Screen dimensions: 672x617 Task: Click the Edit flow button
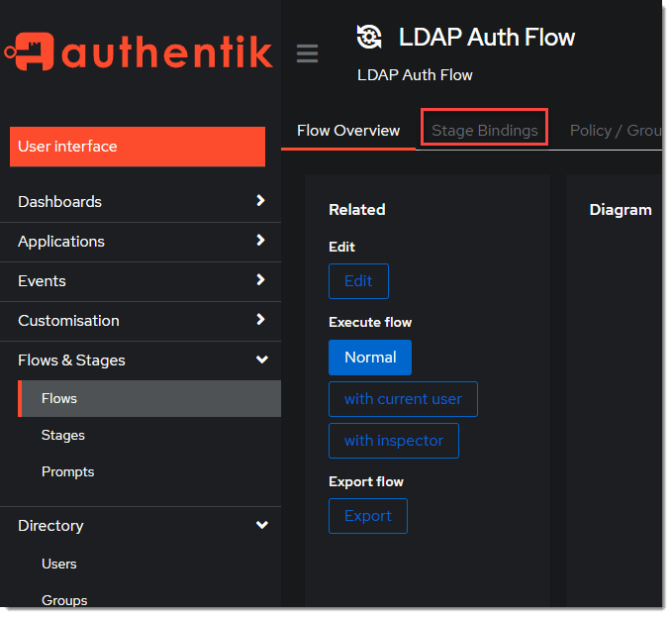[358, 281]
